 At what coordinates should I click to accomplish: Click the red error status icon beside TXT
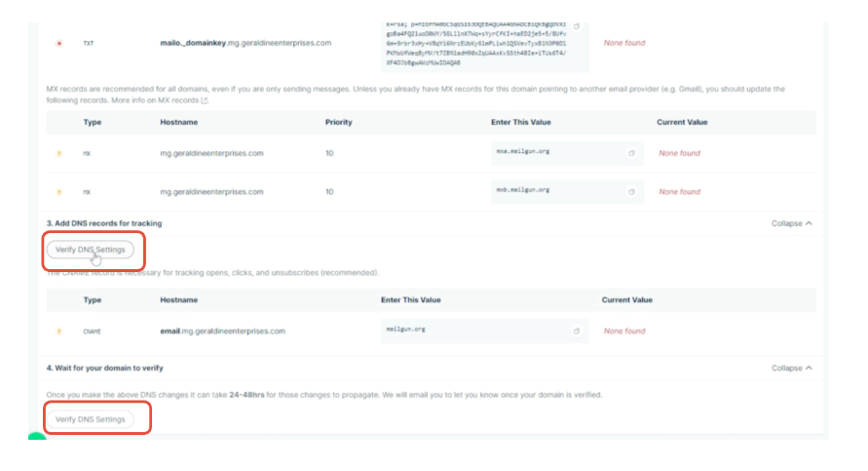click(x=59, y=43)
